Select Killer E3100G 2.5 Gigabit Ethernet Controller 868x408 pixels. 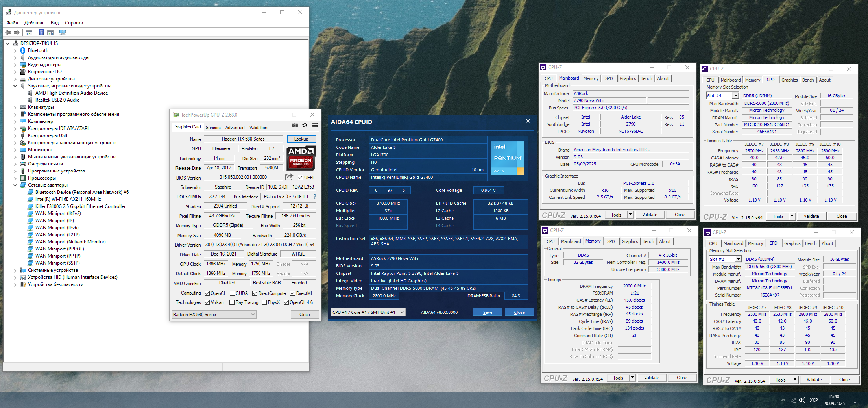81,206
